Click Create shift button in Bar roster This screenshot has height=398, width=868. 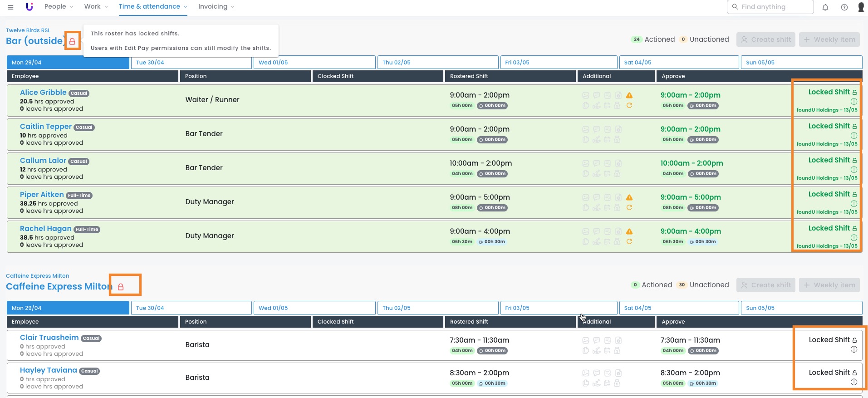[766, 39]
